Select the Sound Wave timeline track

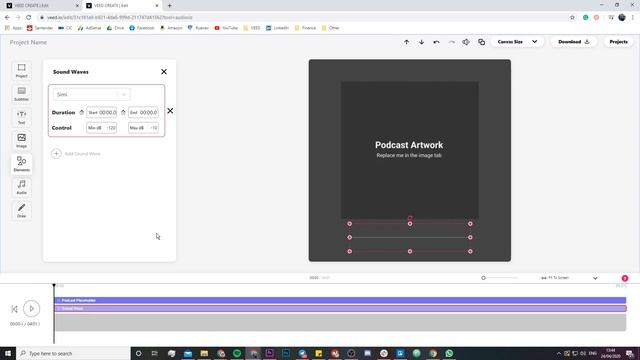pos(340,308)
